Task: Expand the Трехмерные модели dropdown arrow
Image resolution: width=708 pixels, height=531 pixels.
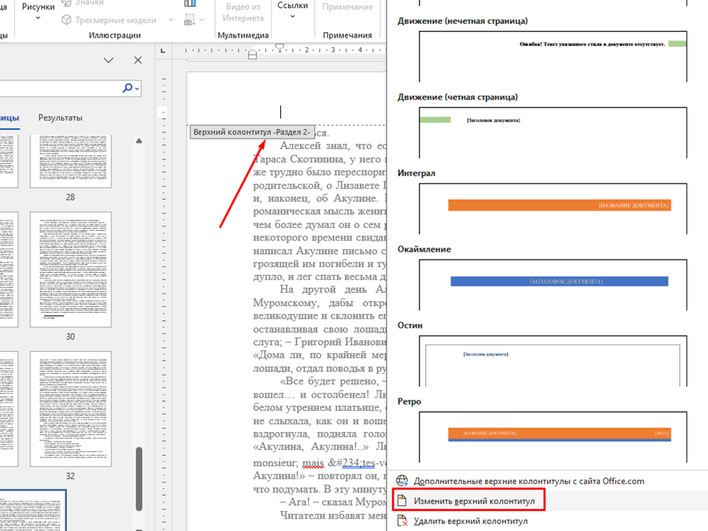Action: (171, 20)
